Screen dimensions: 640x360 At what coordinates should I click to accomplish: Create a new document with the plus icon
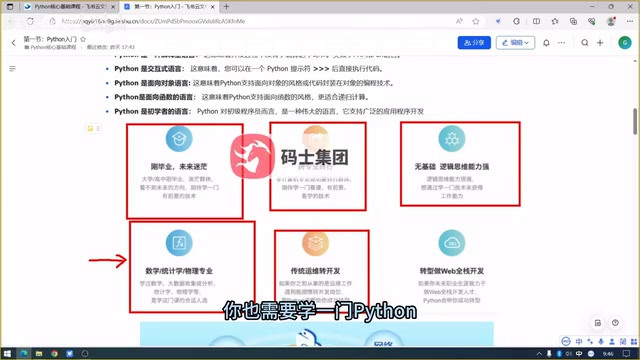[600, 42]
